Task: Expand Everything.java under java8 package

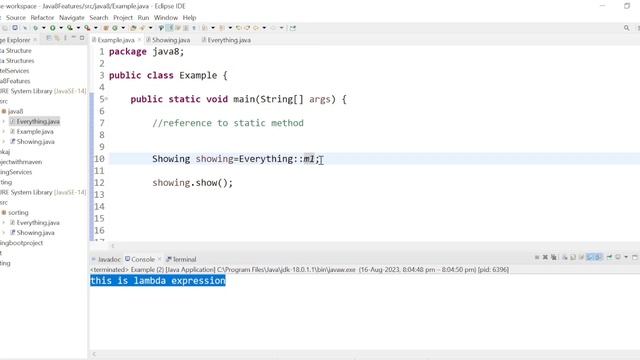Action: (x=4, y=121)
